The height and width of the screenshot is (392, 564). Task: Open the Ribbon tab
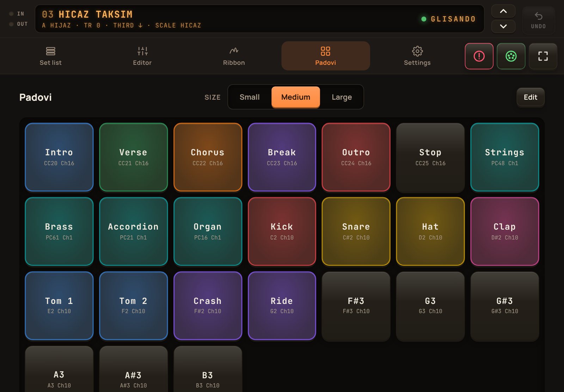tap(234, 56)
